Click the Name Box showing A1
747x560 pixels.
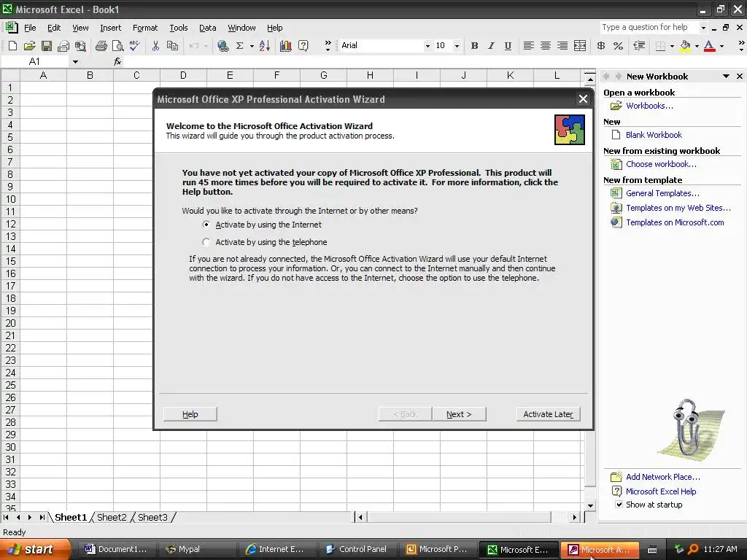pos(36,61)
